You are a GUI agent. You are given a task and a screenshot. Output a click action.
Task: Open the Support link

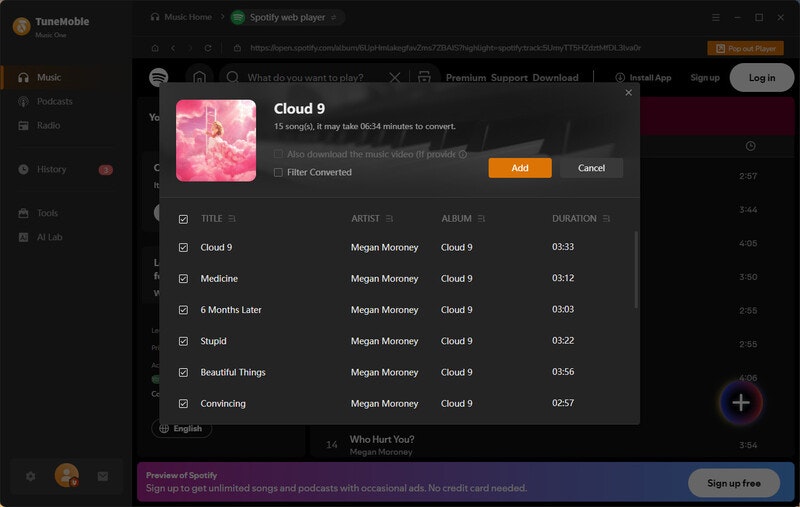509,78
